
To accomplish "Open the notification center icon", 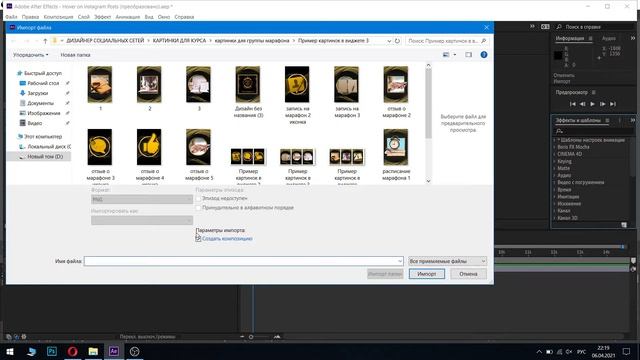I will click(627, 351).
